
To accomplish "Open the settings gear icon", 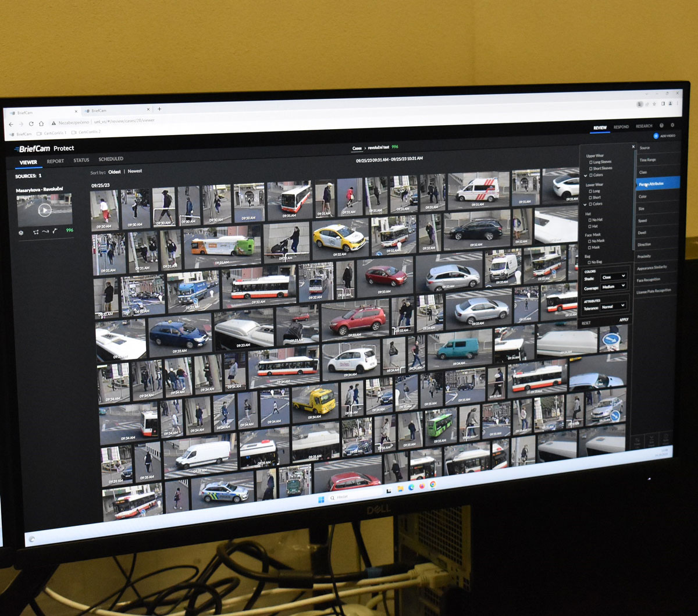I will pos(672,125).
